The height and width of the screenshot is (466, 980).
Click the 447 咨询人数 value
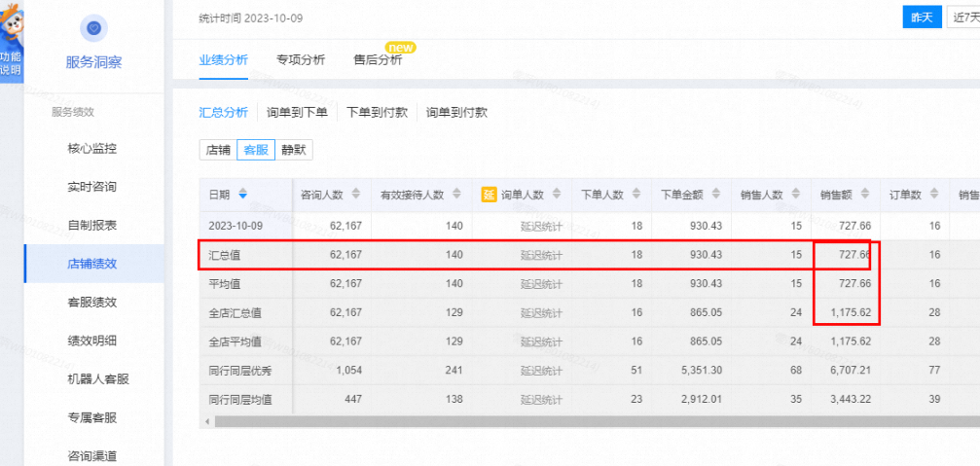pyautogui.click(x=352, y=399)
